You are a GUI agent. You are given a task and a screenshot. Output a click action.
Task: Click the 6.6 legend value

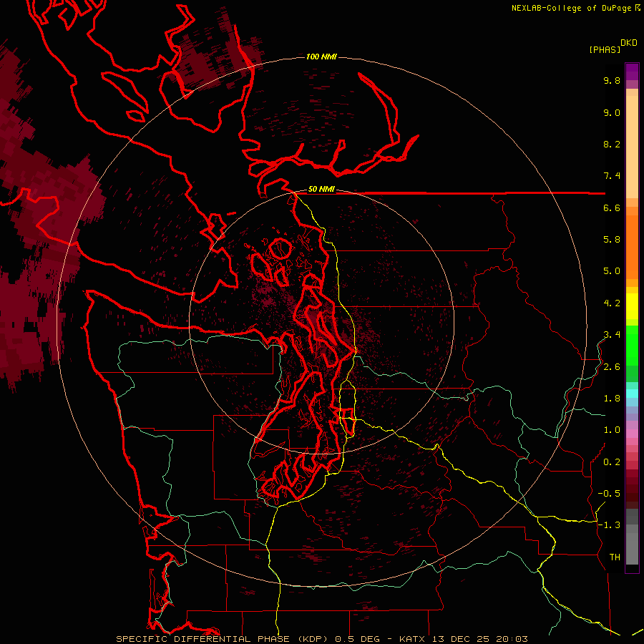click(x=612, y=208)
